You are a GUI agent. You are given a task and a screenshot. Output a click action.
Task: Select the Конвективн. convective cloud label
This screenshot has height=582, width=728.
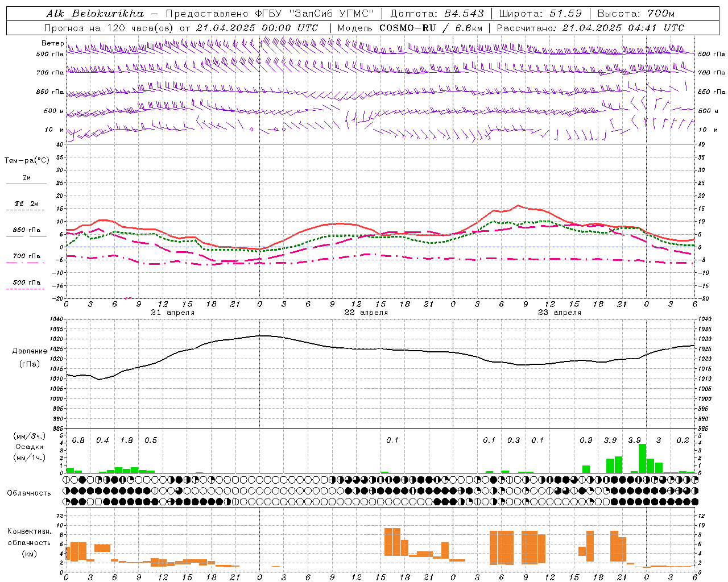point(29,531)
